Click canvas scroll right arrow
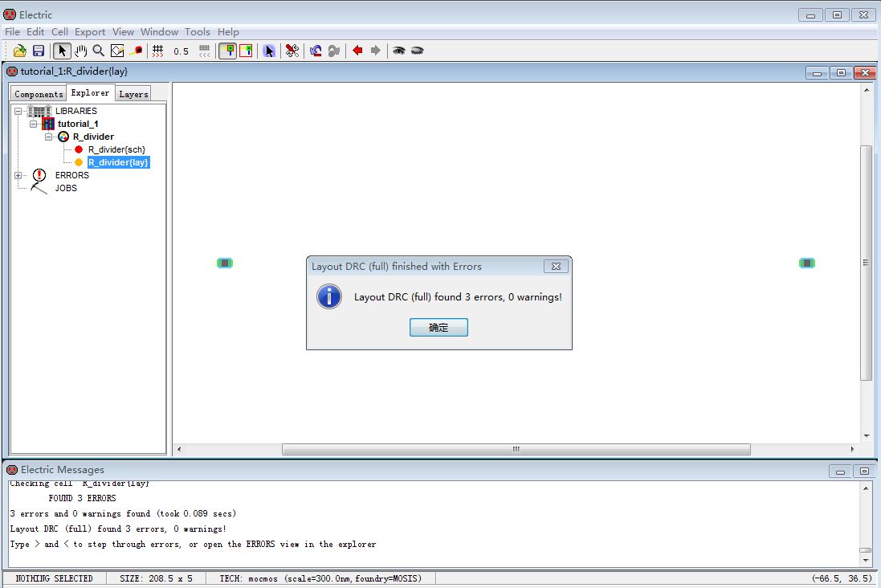 point(852,449)
